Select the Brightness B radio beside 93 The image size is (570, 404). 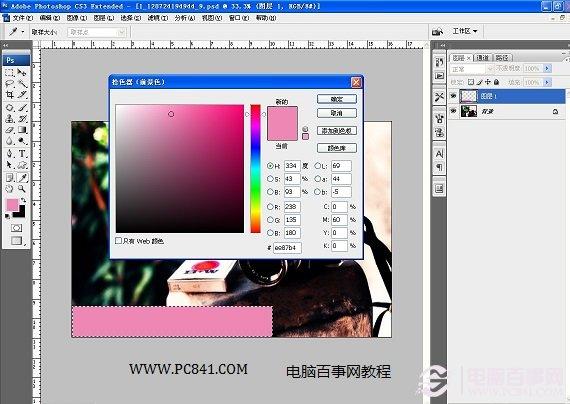coord(270,192)
